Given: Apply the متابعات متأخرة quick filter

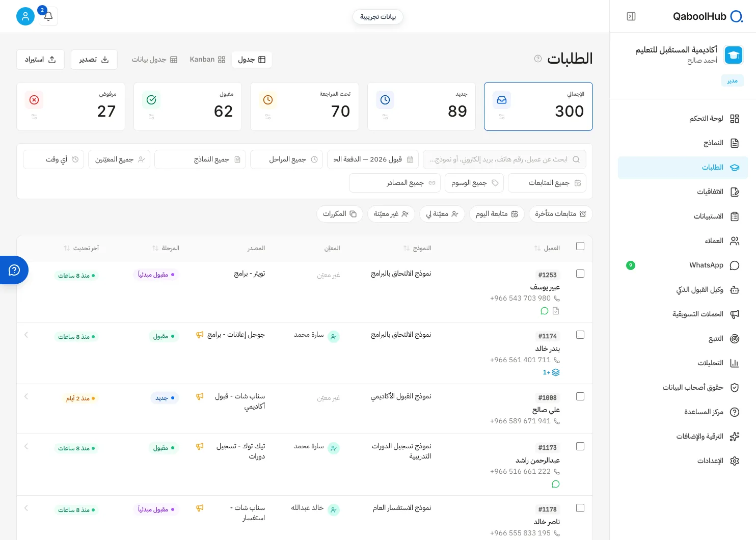Looking at the screenshot, I should [560, 214].
